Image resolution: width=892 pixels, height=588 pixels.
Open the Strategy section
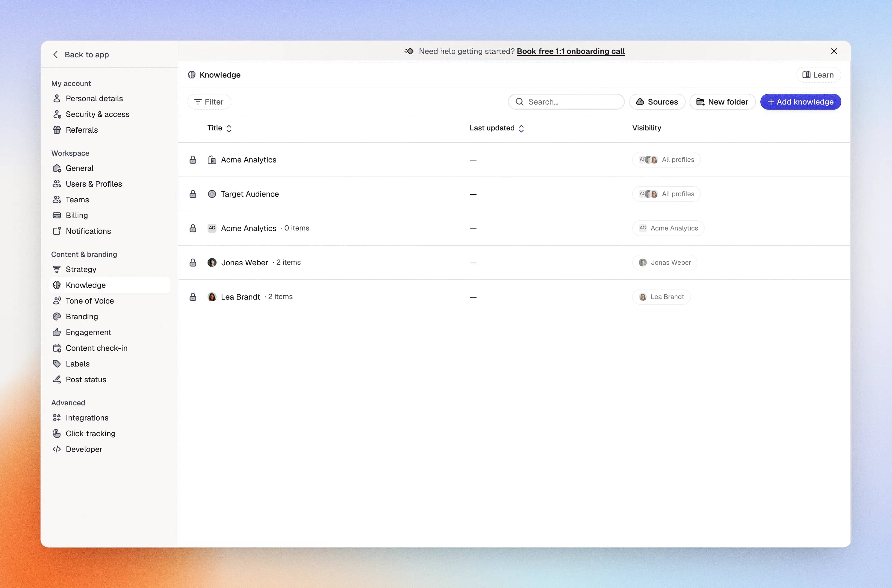(109, 269)
